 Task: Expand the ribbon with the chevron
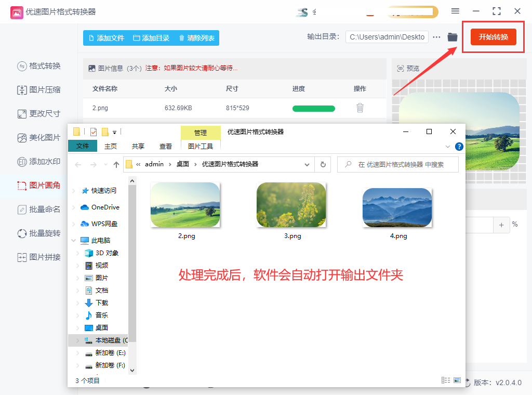448,147
